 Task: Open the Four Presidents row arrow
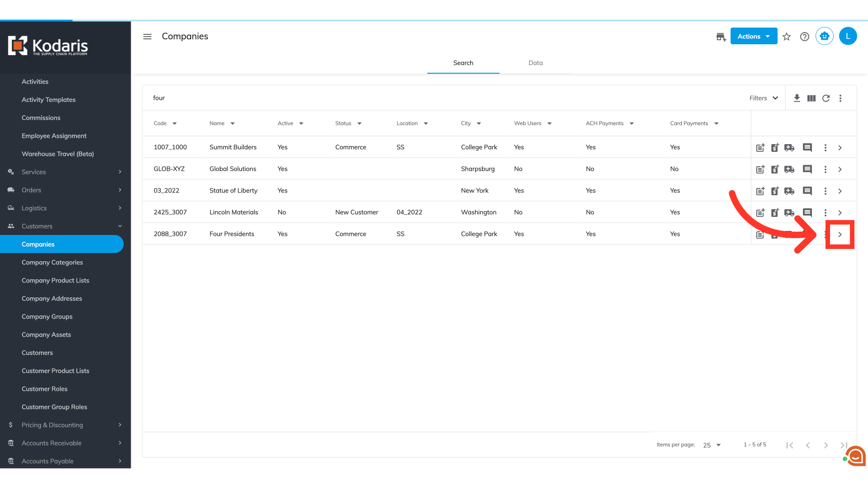[840, 234]
